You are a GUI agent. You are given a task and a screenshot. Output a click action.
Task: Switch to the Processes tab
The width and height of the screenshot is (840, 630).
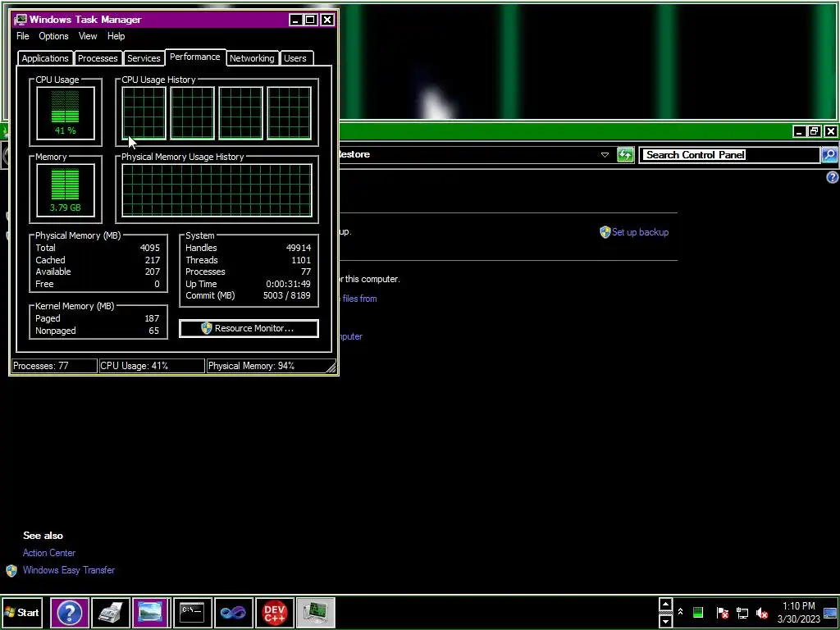tap(98, 58)
